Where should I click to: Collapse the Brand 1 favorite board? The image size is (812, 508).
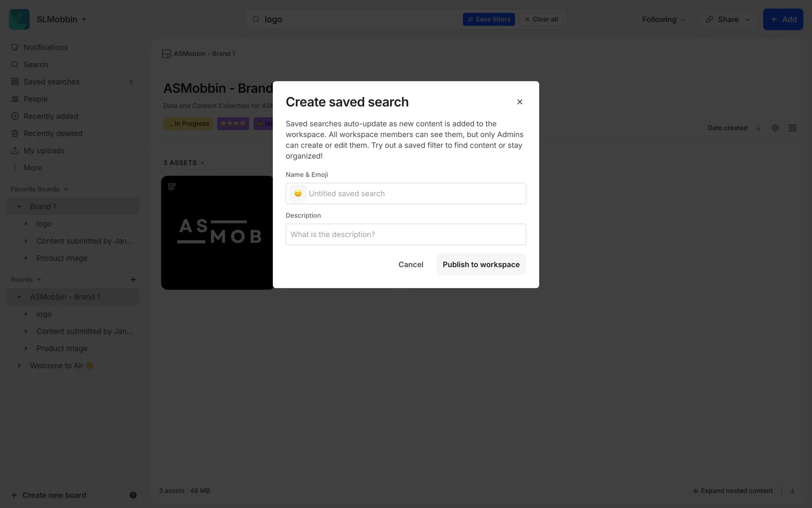[19, 207]
